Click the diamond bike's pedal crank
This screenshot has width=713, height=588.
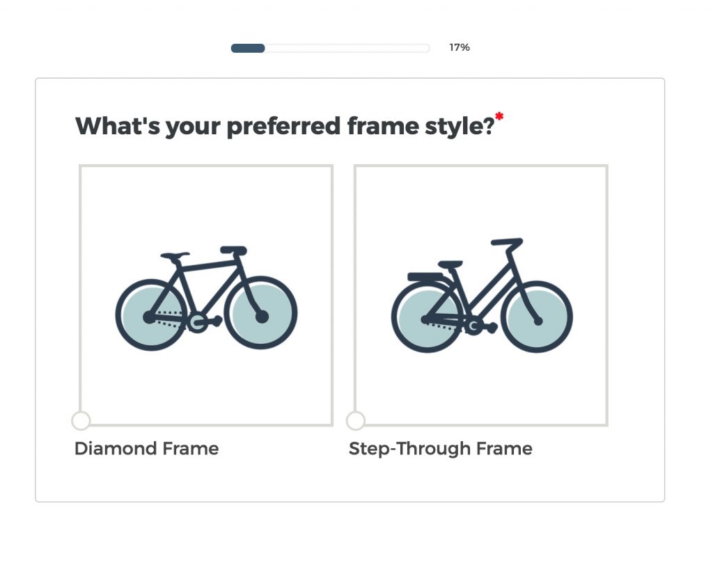coord(198,321)
